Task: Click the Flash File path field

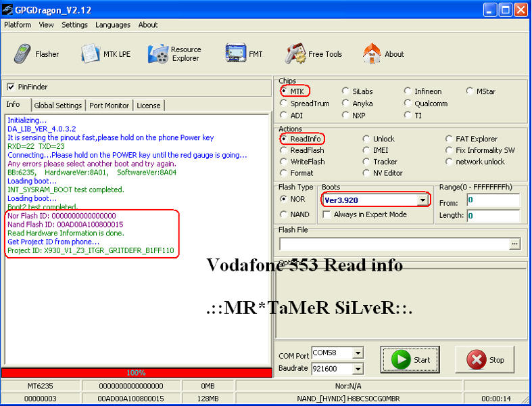Action: pos(395,244)
